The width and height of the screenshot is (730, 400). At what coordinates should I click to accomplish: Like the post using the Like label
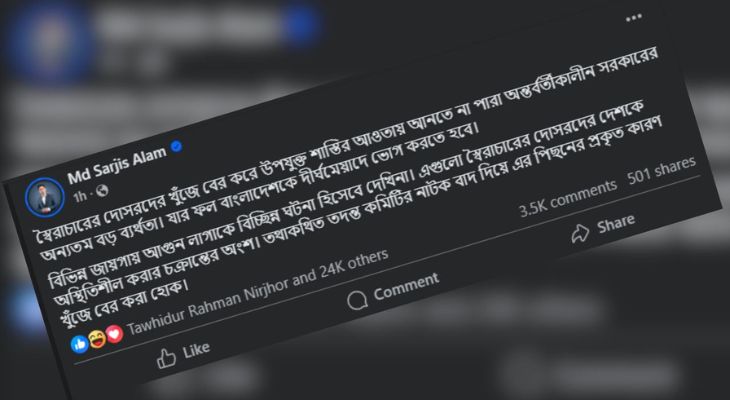click(x=196, y=350)
